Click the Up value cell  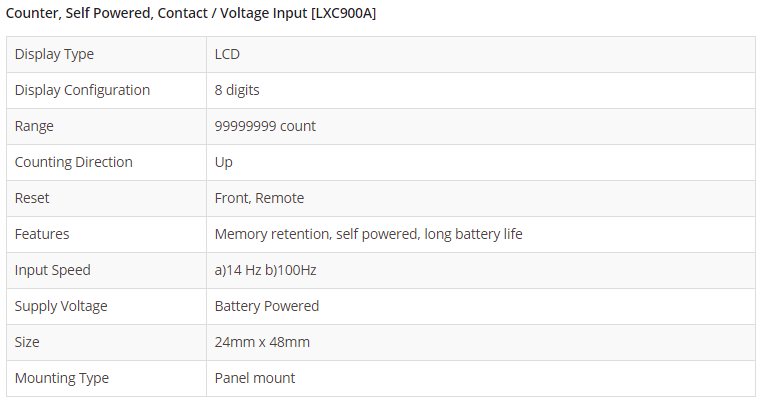224,162
